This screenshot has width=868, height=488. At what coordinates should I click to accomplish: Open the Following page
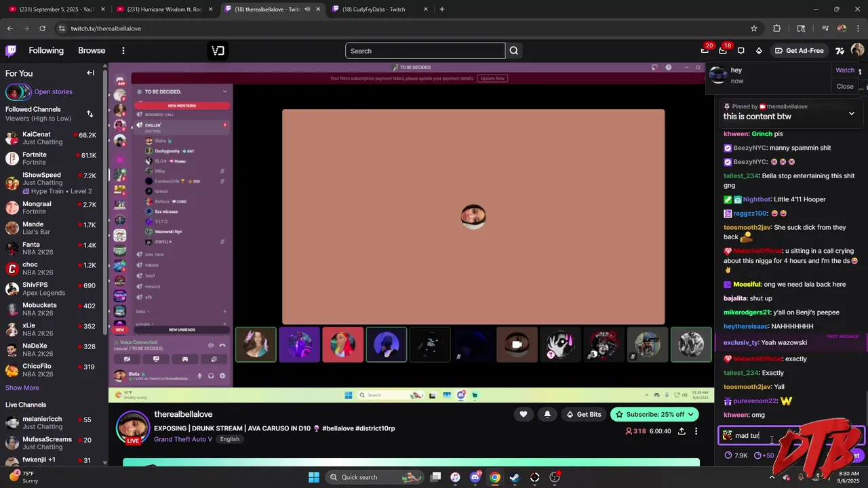click(46, 51)
